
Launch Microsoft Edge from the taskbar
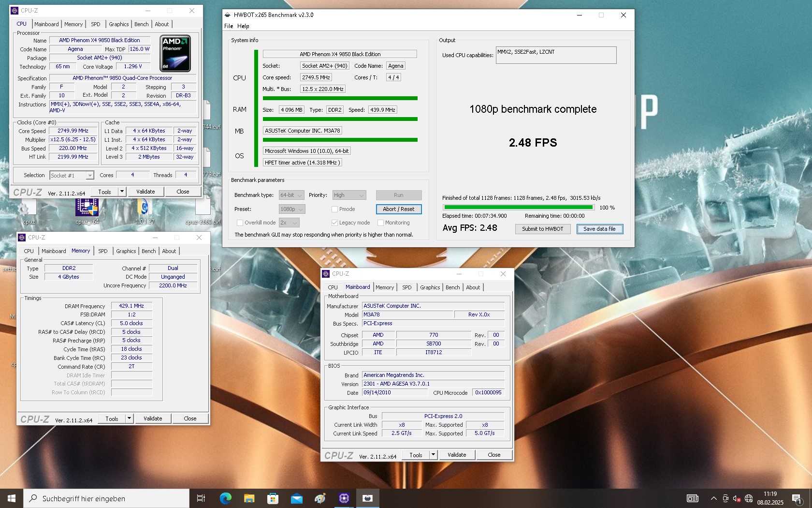225,498
